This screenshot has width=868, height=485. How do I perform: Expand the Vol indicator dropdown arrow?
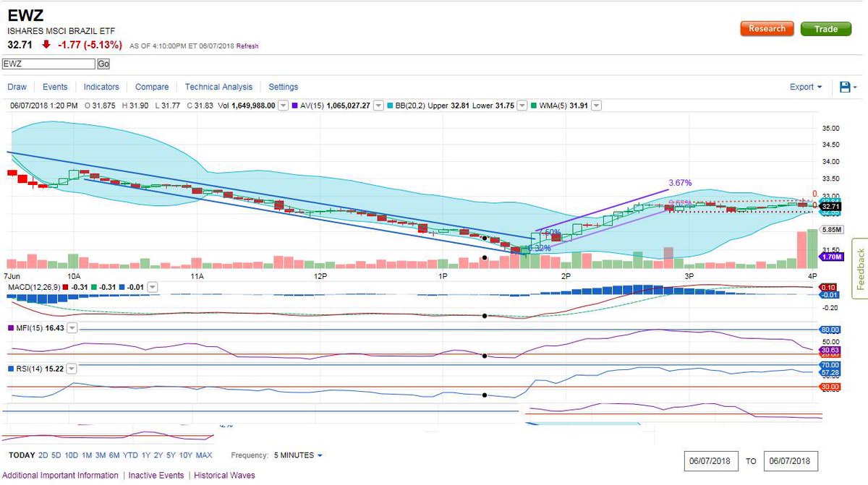(284, 106)
